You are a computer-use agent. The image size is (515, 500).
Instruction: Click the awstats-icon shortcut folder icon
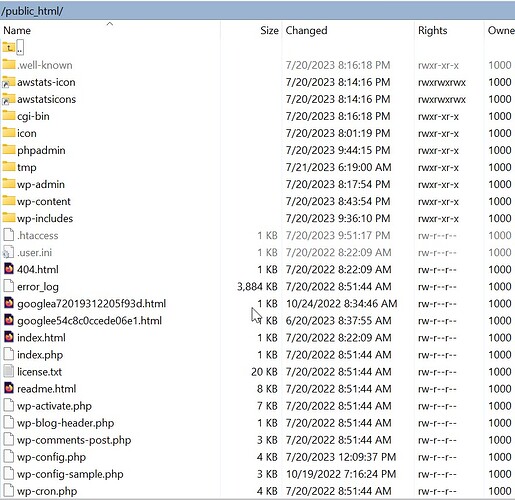9,82
